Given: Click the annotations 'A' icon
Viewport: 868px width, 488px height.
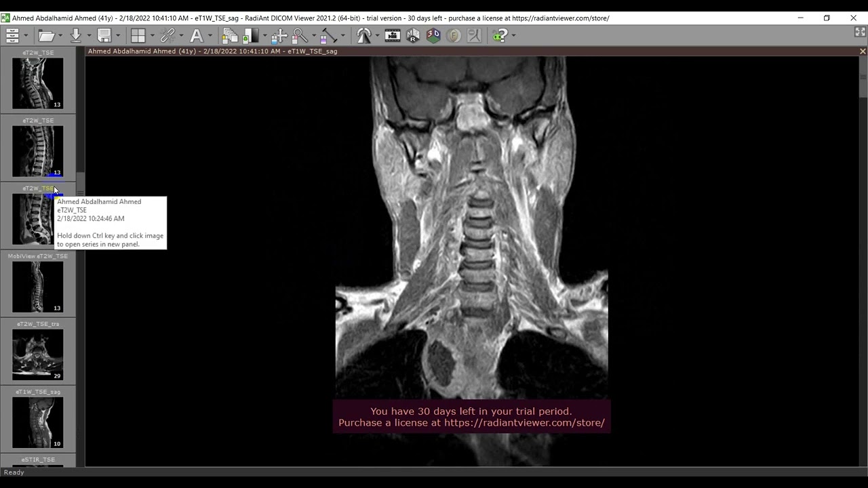Looking at the screenshot, I should (x=197, y=35).
